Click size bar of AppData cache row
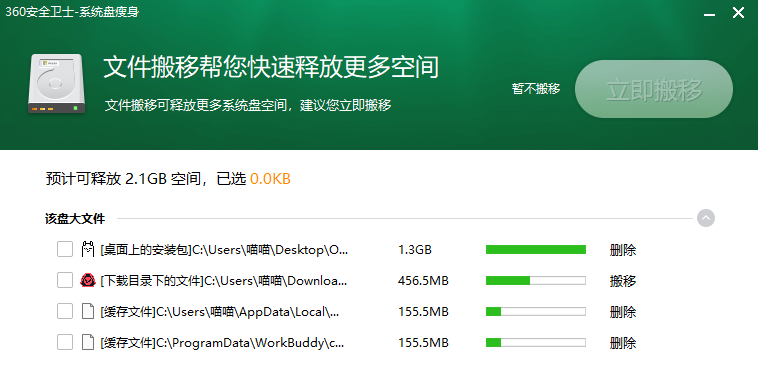This screenshot has width=758, height=379. (536, 311)
